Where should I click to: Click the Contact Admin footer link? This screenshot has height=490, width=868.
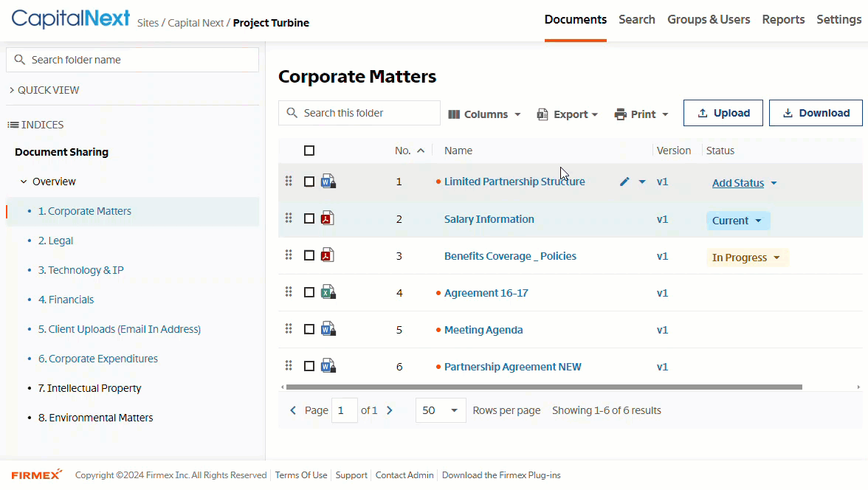(404, 475)
